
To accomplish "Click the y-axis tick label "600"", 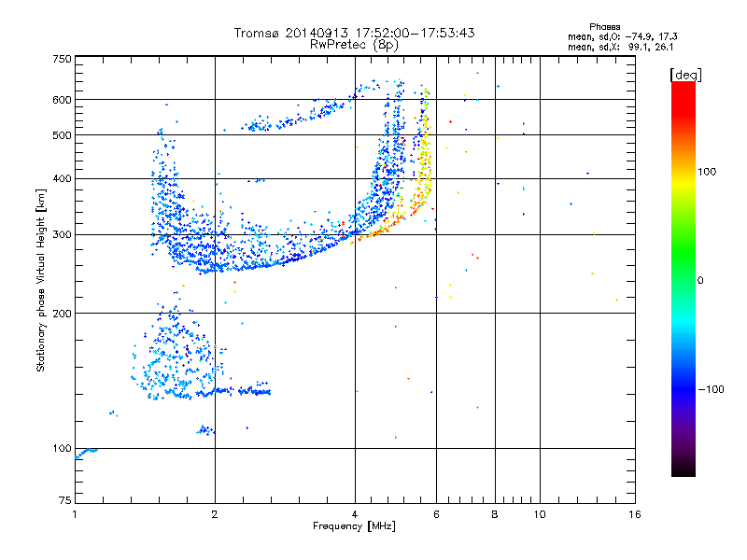I will point(62,100).
